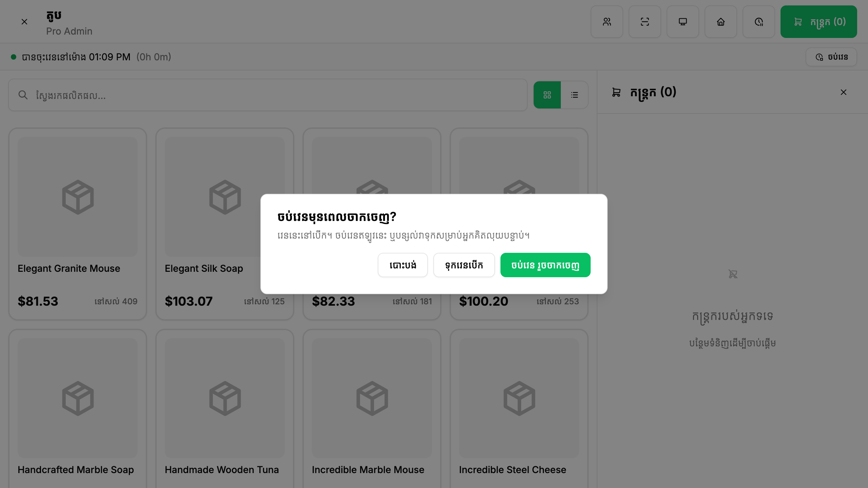Click the $82.33 price text
868x488 pixels.
[x=333, y=301]
